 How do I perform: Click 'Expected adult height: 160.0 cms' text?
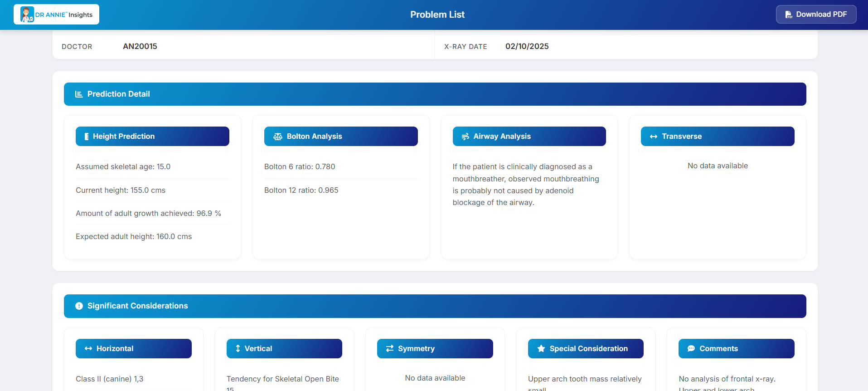(x=134, y=237)
